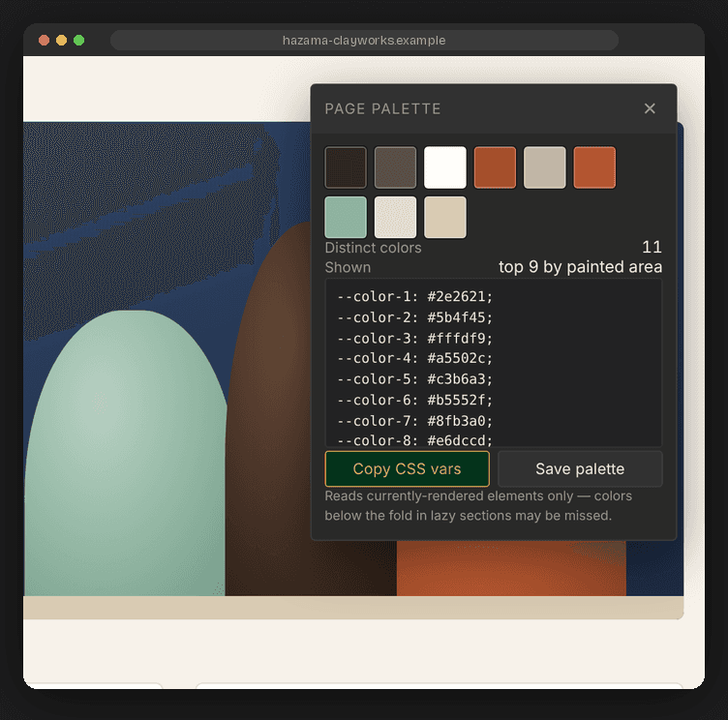Click Save palette button

click(x=580, y=468)
